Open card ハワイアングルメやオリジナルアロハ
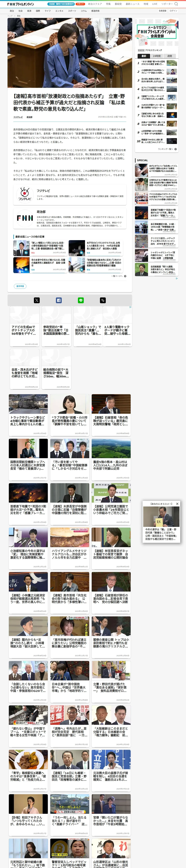186x868 pixels. (70, 549)
